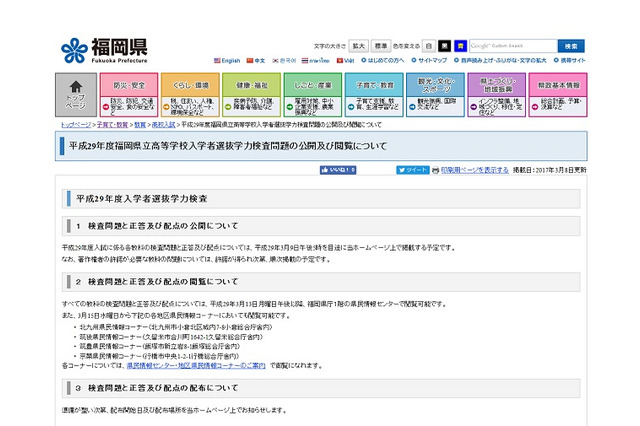Click the 拡大 text size button
This screenshot has height=426, width=640.
tap(358, 46)
